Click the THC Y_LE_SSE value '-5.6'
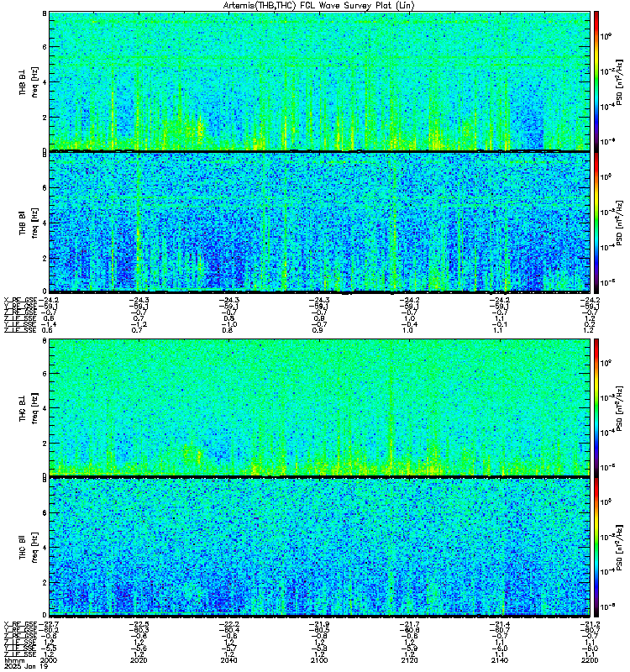This screenshot has width=630, height=672. coord(139,648)
